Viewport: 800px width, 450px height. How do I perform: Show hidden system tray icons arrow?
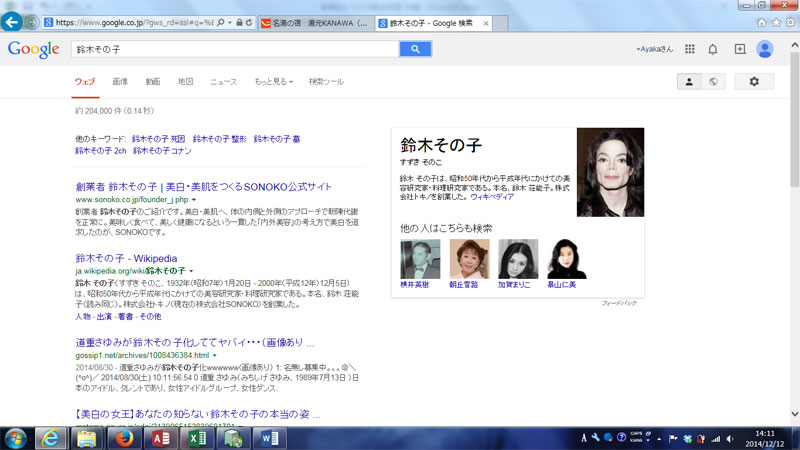pyautogui.click(x=659, y=439)
